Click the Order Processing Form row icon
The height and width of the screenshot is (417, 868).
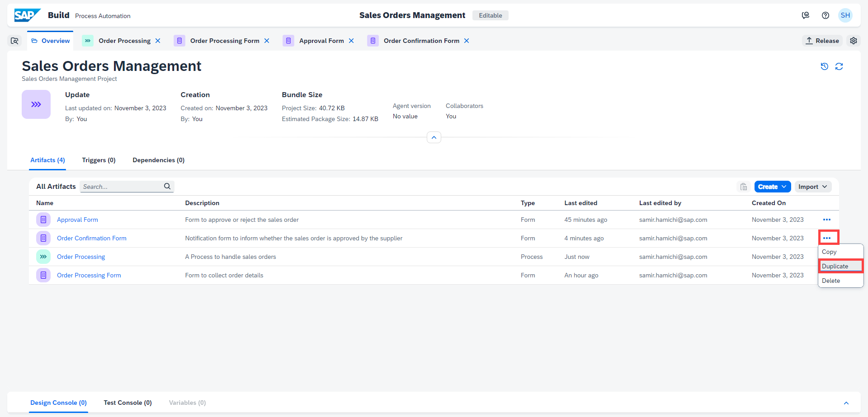tap(43, 275)
